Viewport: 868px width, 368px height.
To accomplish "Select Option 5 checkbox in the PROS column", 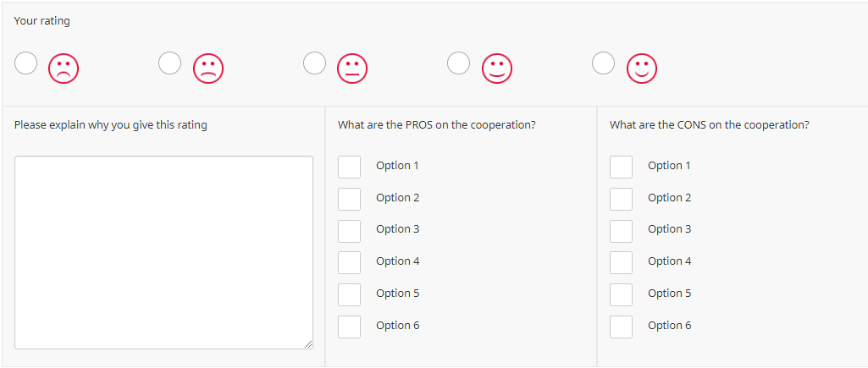I will click(x=349, y=294).
